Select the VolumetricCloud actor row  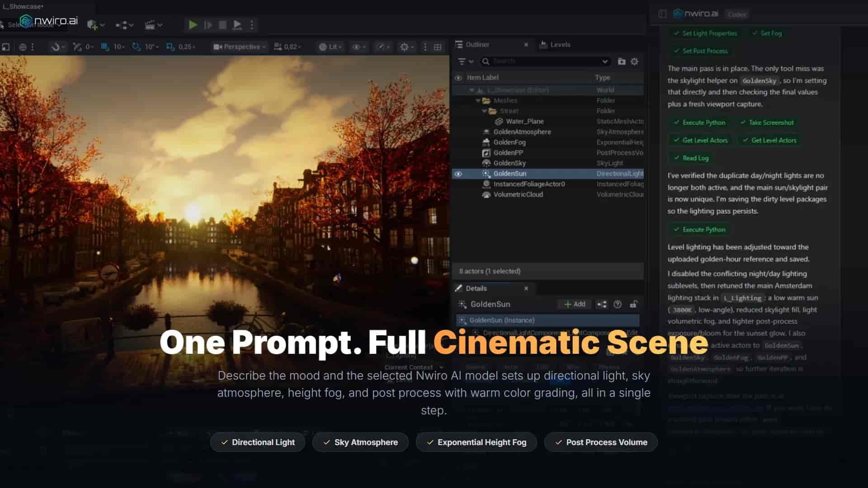point(548,194)
